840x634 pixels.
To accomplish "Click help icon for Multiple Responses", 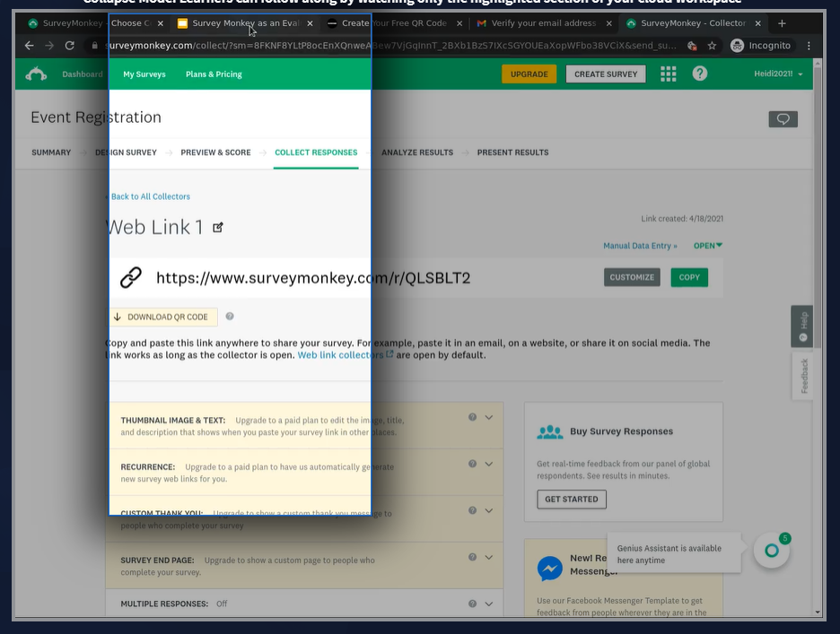I will point(472,604).
